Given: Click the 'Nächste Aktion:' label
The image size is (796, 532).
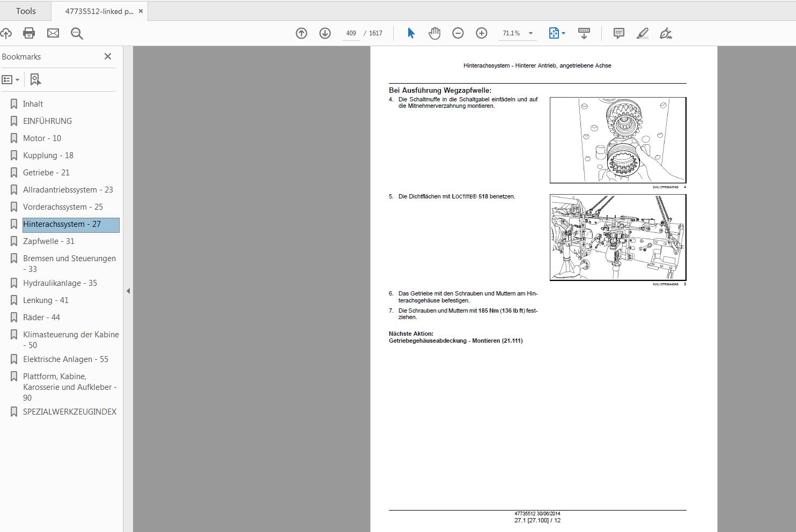Looking at the screenshot, I should (x=411, y=334).
